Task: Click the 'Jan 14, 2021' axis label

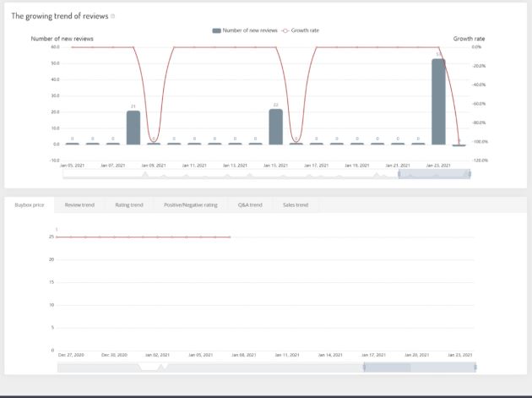Action: pos(330,355)
